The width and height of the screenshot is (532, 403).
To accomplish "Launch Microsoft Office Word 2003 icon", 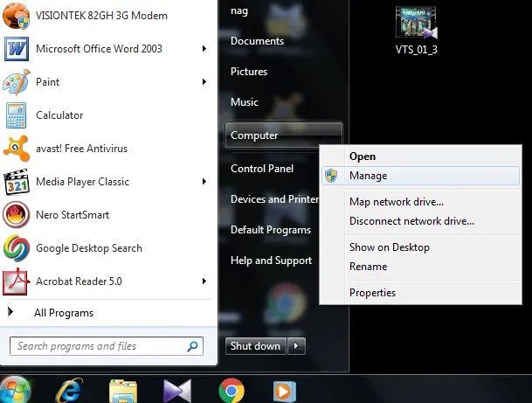I will tap(16, 49).
